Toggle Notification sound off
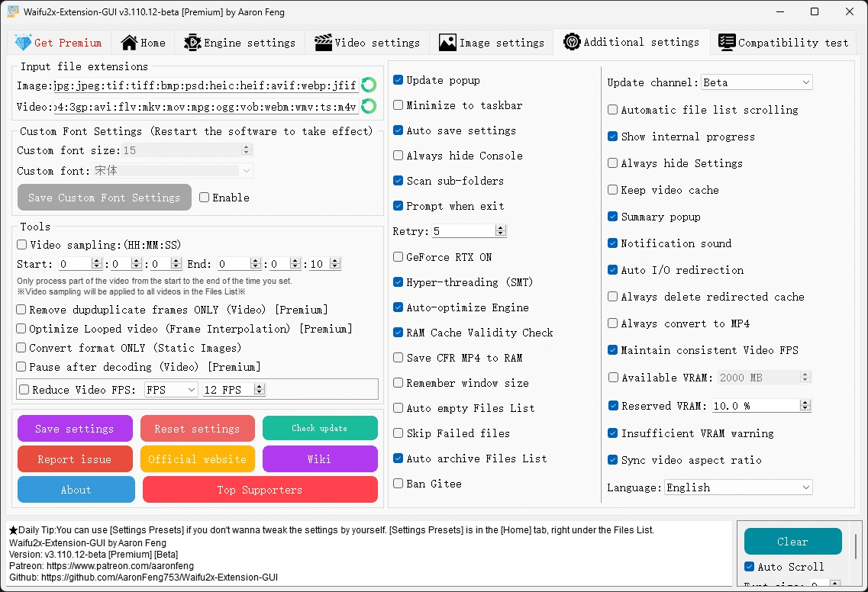Screen dimensions: 868x592 (x=613, y=243)
